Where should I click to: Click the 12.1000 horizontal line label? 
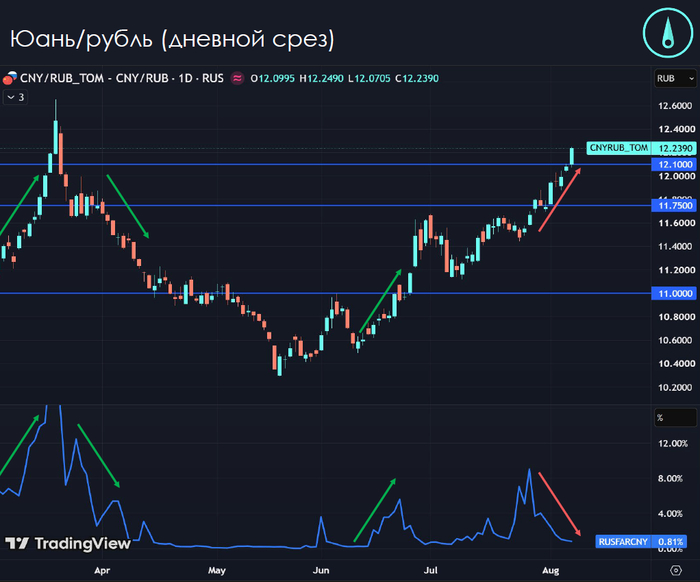[x=675, y=164]
